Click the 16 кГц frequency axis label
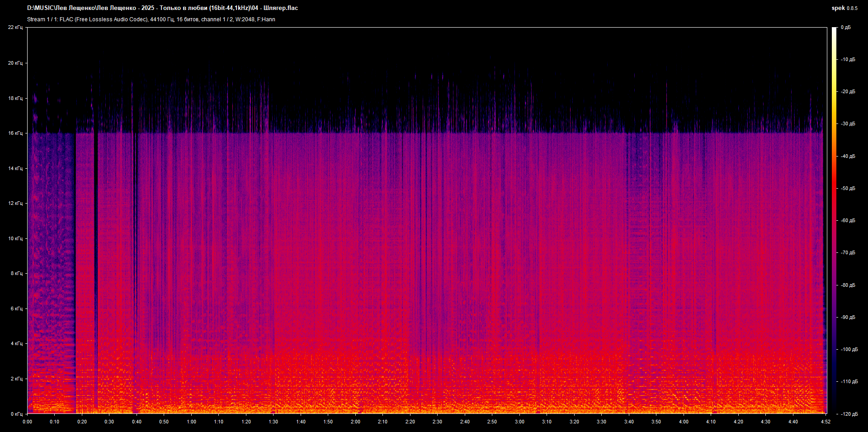 coord(15,133)
